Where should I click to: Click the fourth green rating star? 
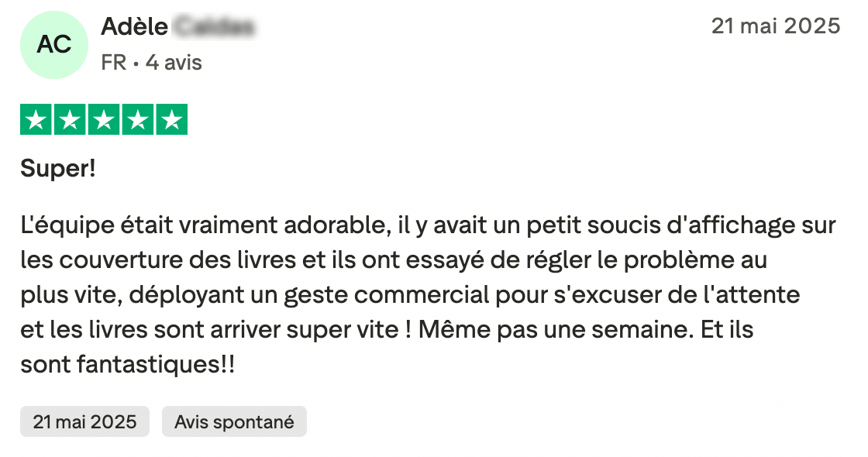pyautogui.click(x=138, y=120)
